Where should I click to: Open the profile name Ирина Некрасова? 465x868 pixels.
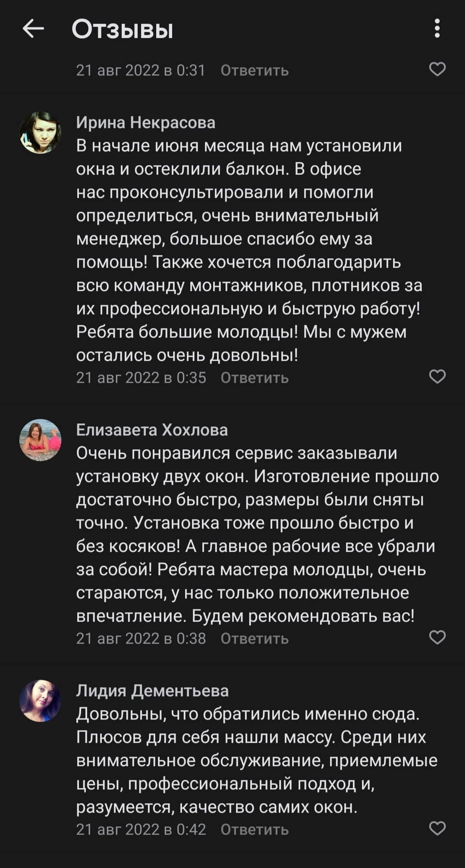coord(146,123)
